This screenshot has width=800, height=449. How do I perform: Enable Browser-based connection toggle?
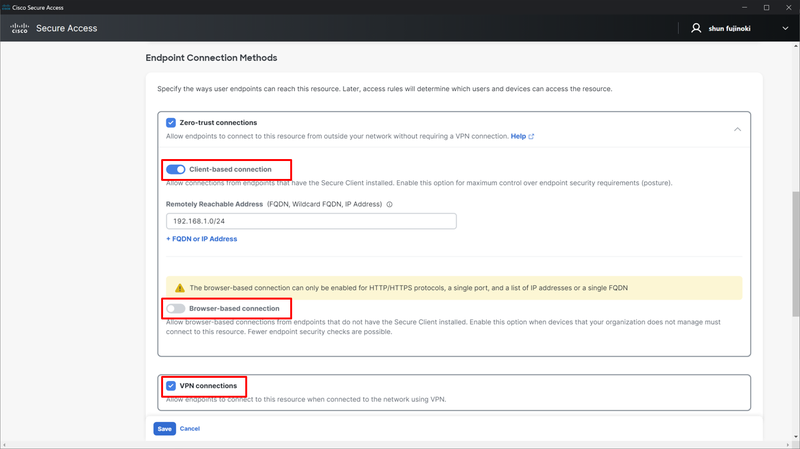pos(176,308)
